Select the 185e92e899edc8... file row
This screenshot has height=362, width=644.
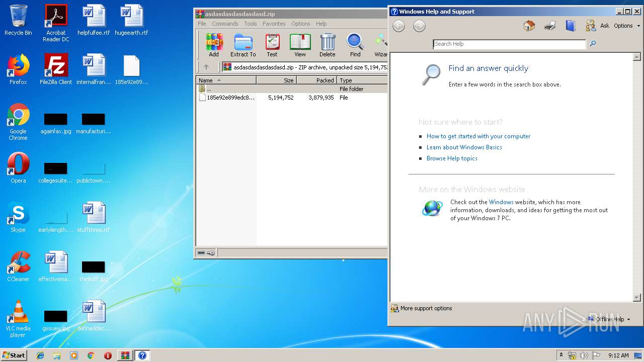click(291, 98)
